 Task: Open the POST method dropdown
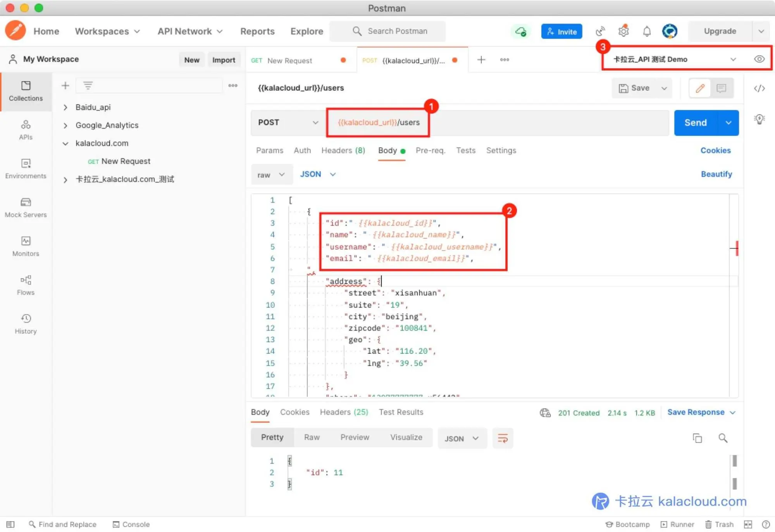pyautogui.click(x=288, y=122)
